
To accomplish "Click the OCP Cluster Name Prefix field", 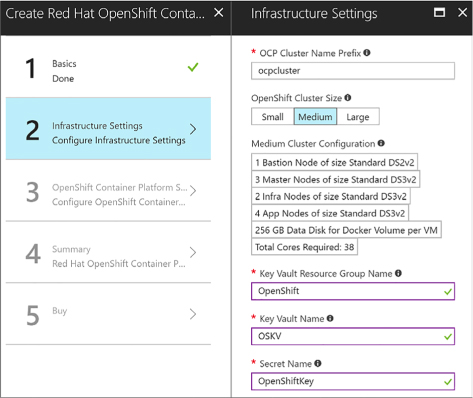I will 353,71.
